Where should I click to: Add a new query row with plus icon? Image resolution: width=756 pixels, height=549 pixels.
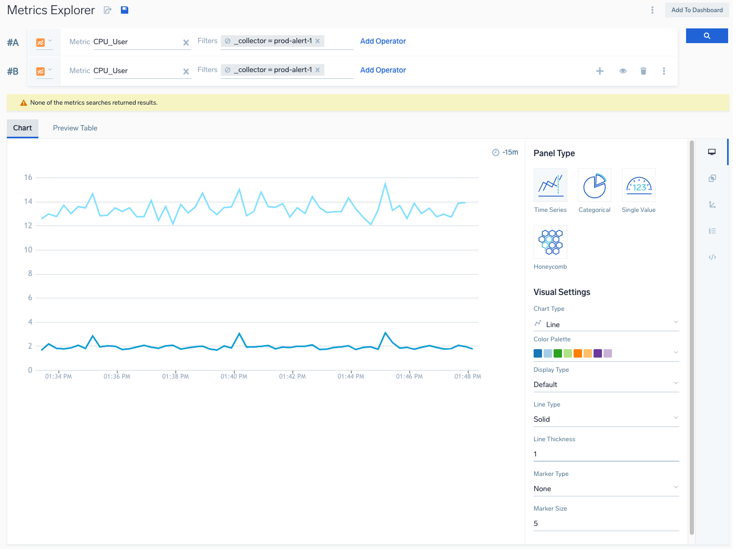(x=599, y=71)
